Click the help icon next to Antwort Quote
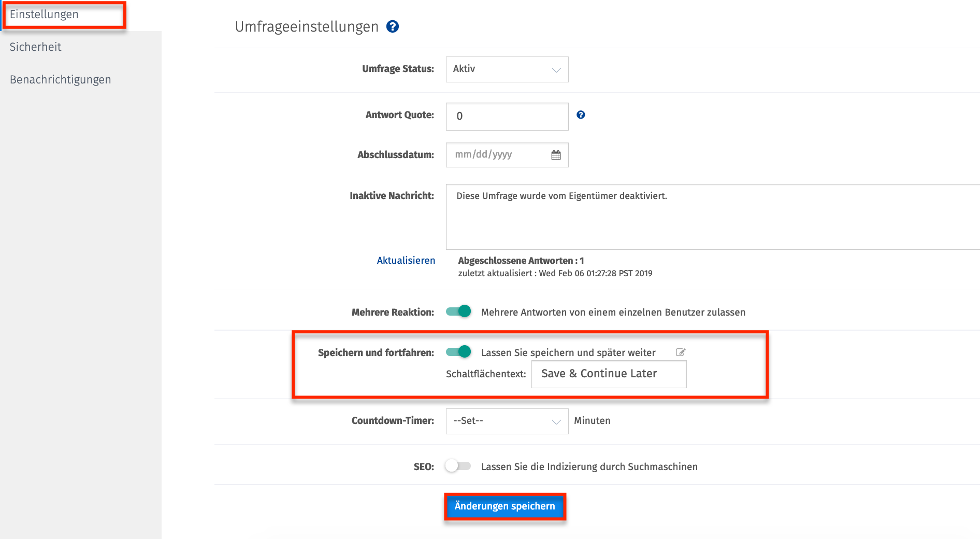Screen dimensions: 980x539 tap(581, 115)
